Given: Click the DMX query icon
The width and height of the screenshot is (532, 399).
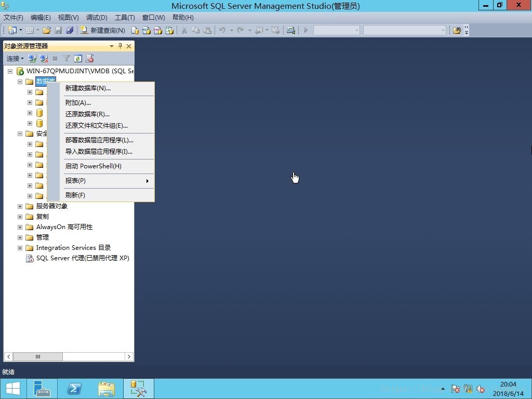Looking at the screenshot, I should point(158,30).
